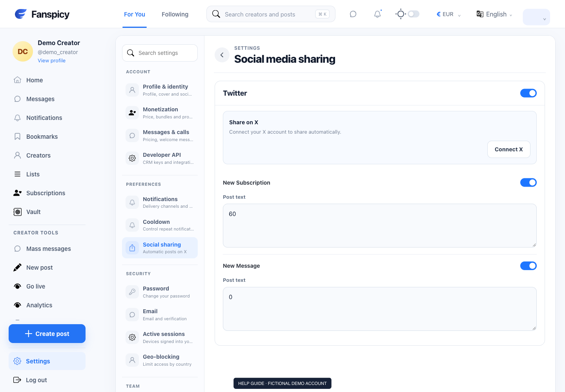Open Bookmarks in the sidebar
Screen dimensions: 565x392
(47, 136)
